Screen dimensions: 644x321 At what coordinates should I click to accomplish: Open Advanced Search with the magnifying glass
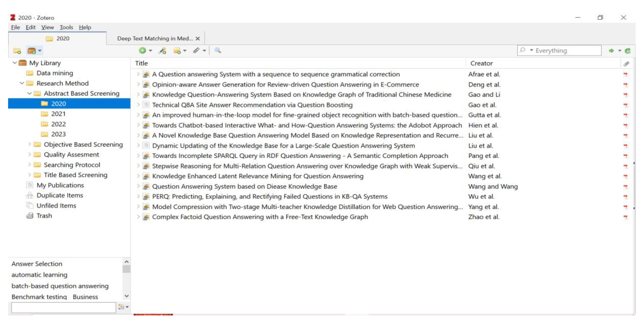[x=217, y=51]
